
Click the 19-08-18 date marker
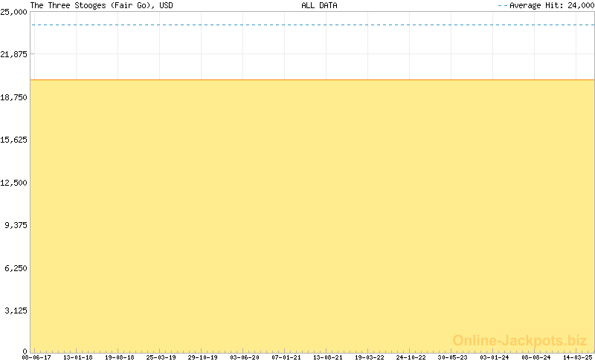click(x=120, y=357)
